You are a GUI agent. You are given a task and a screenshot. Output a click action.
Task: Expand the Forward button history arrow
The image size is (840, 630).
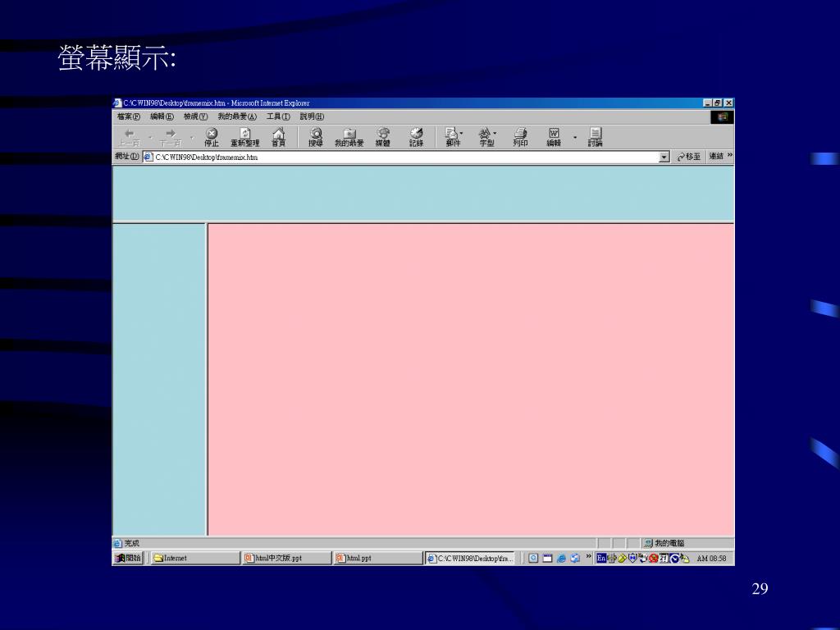tap(192, 138)
